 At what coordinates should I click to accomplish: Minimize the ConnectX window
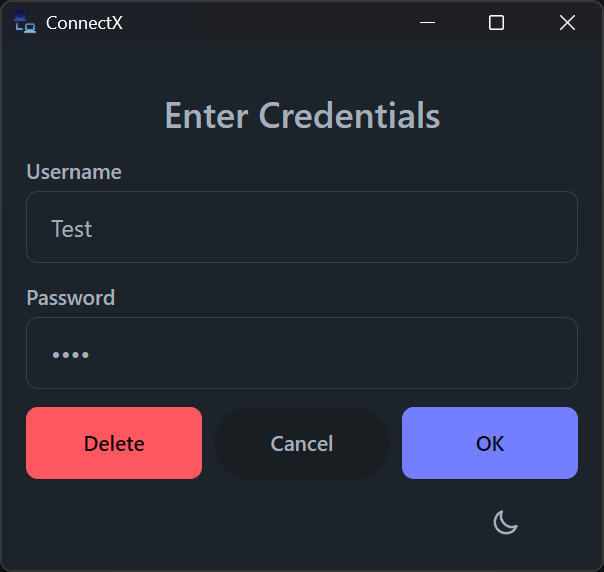[x=427, y=23]
